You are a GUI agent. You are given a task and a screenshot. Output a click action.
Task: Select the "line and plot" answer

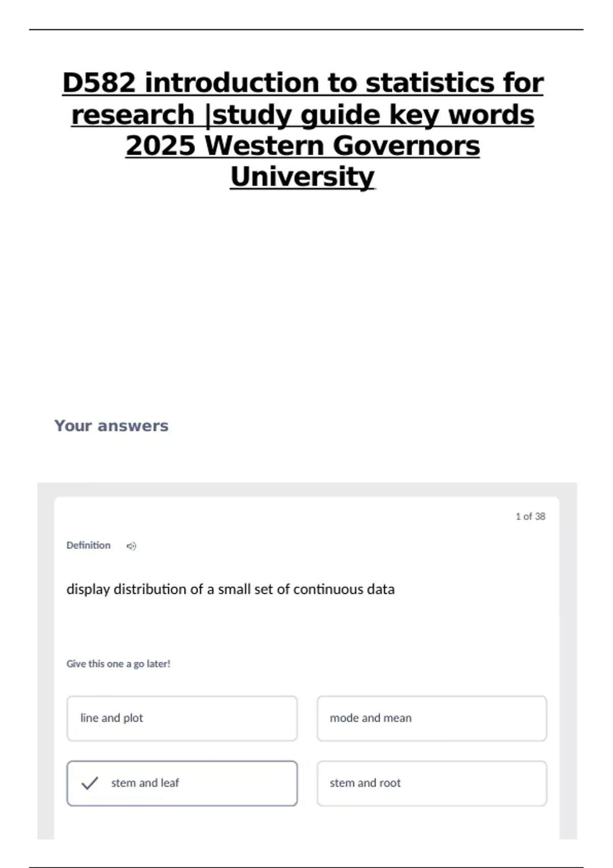point(182,718)
